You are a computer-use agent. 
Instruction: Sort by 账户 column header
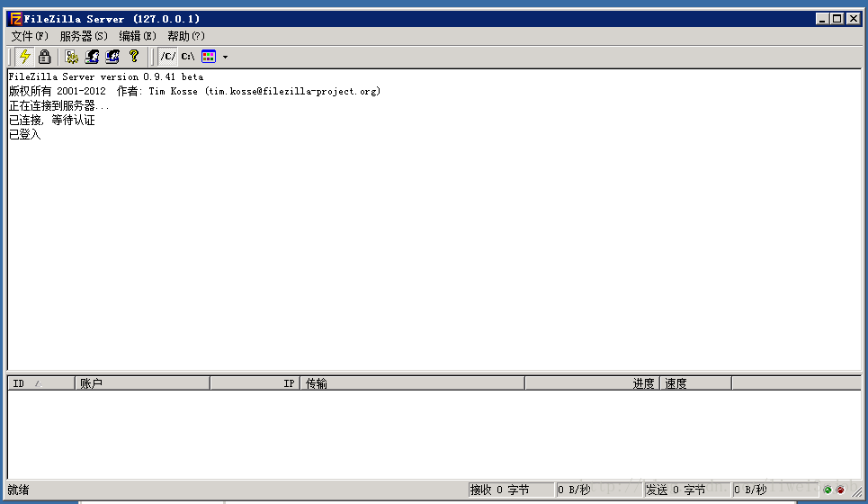142,383
